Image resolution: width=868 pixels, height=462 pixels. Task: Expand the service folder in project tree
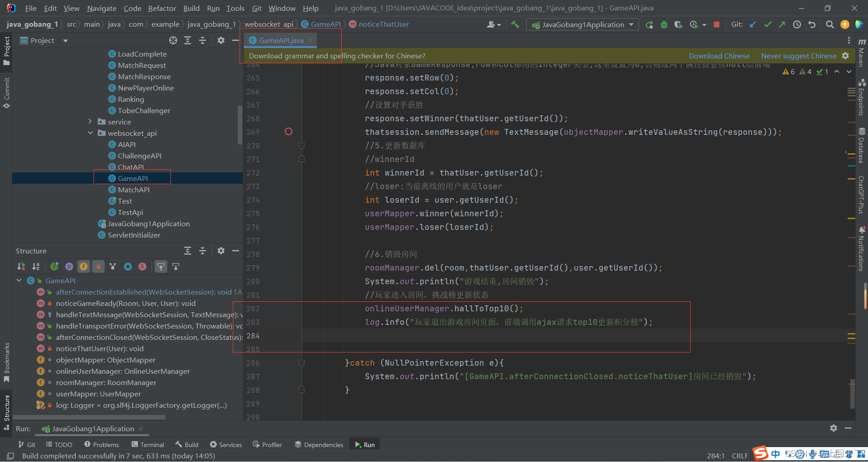pyautogui.click(x=90, y=121)
